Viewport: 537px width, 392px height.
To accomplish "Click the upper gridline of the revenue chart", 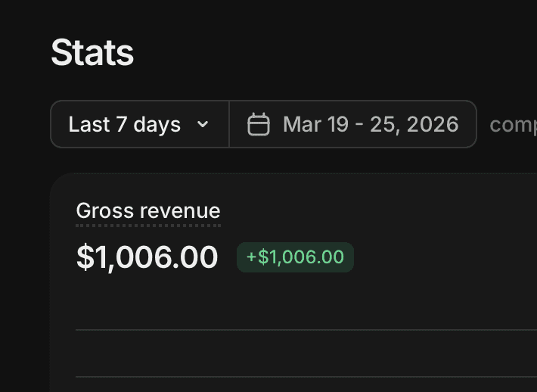I will pyautogui.click(x=303, y=330).
